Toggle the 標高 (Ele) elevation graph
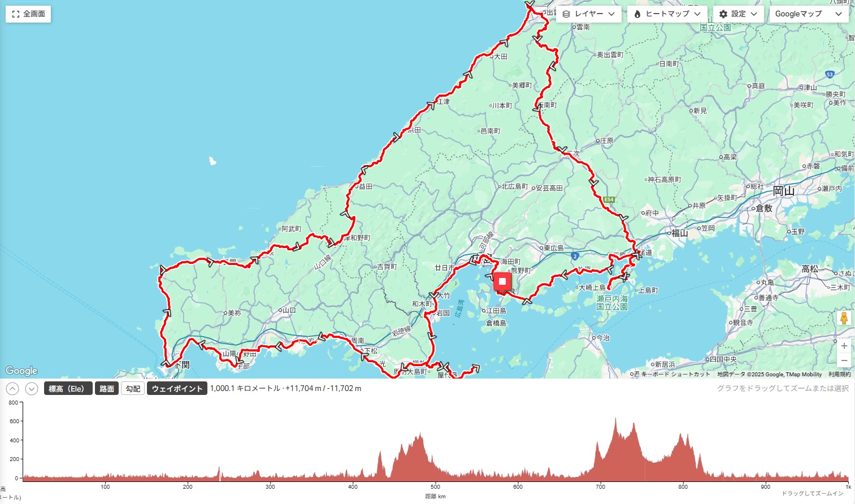Viewport: 855px width, 504px height. pos(68,389)
